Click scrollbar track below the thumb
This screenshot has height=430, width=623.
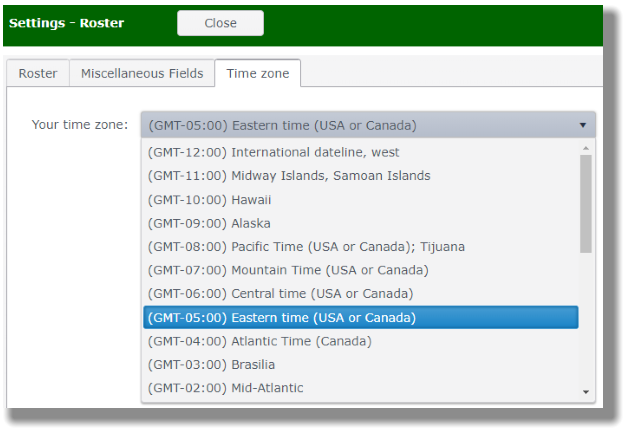click(x=586, y=320)
